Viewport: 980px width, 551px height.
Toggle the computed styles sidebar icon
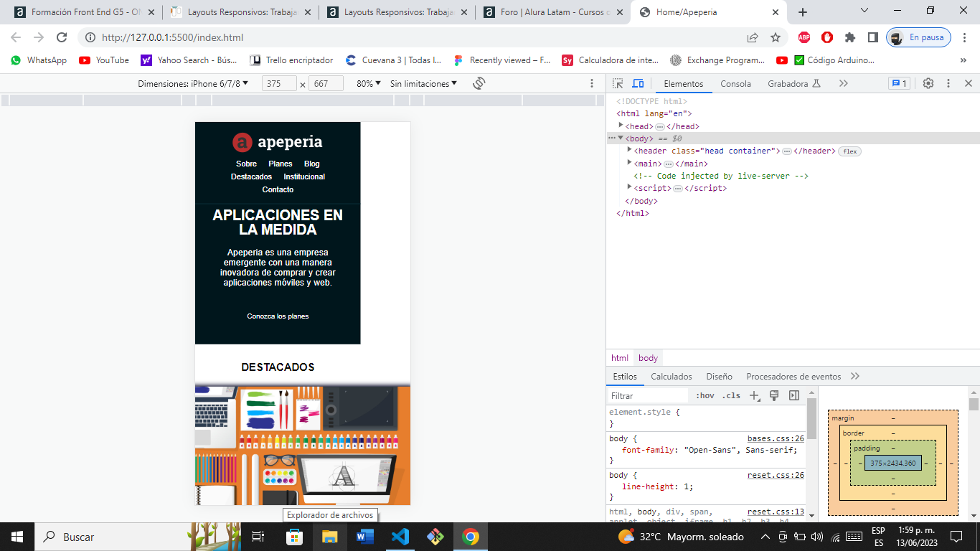(x=794, y=395)
